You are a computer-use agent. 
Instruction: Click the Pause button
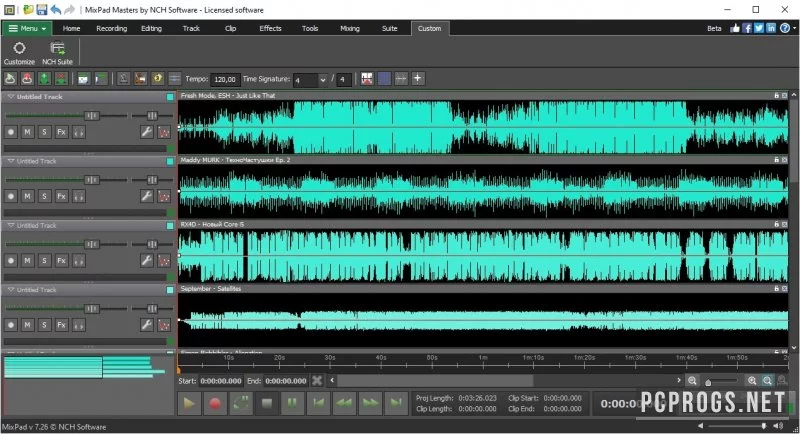tap(292, 403)
